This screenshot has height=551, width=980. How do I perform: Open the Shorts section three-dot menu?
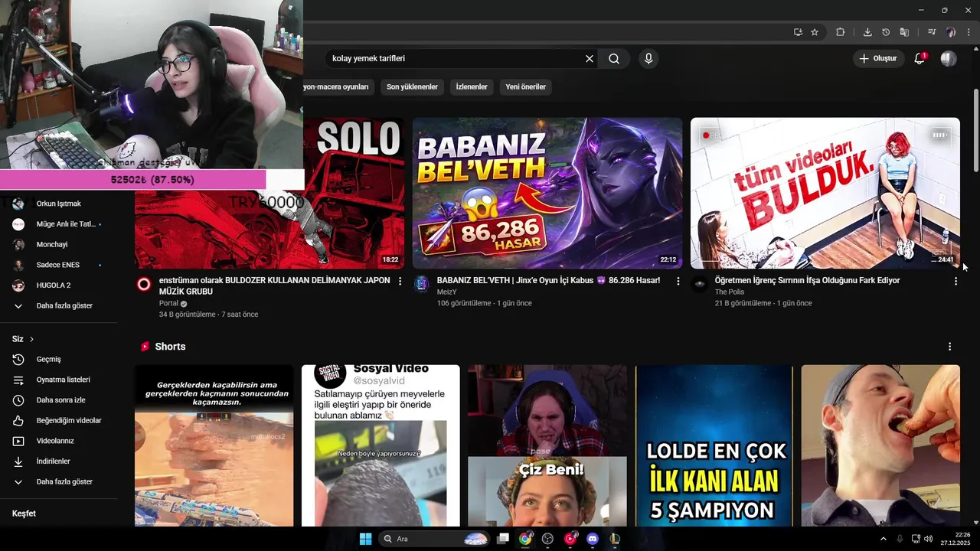pos(949,347)
